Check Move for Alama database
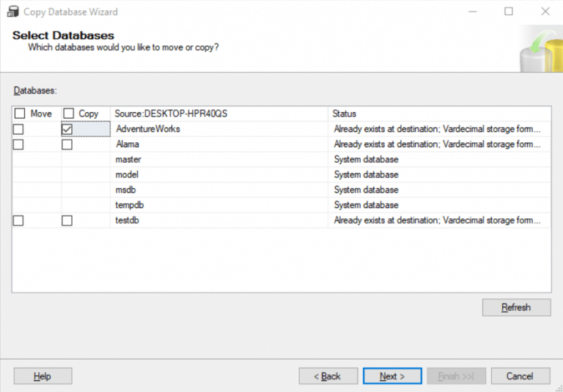 (x=18, y=144)
